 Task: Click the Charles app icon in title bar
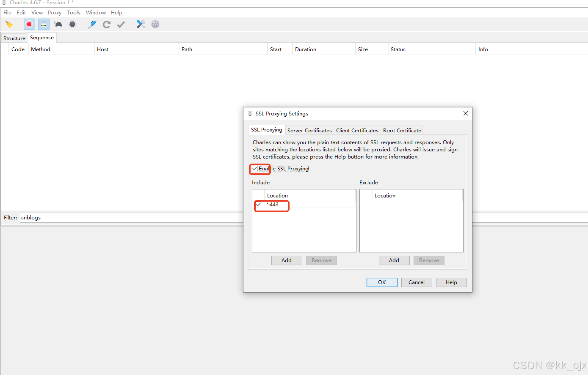tap(4, 3)
